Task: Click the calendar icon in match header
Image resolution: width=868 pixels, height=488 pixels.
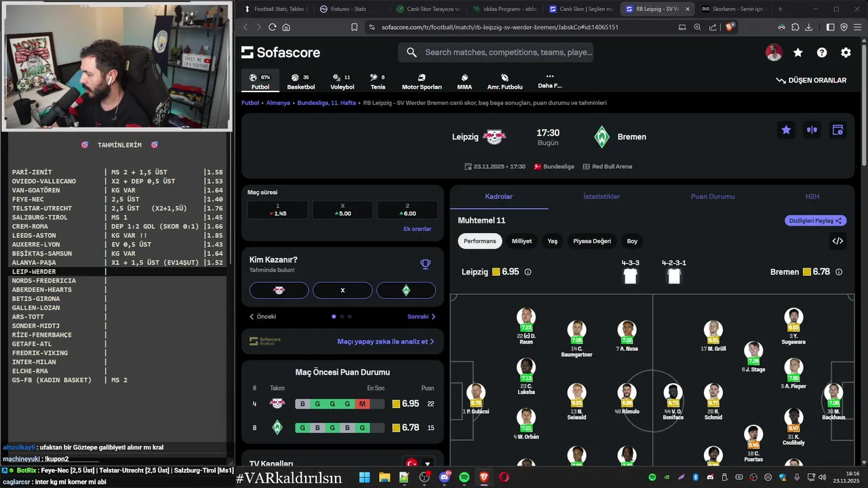Action: [837, 130]
